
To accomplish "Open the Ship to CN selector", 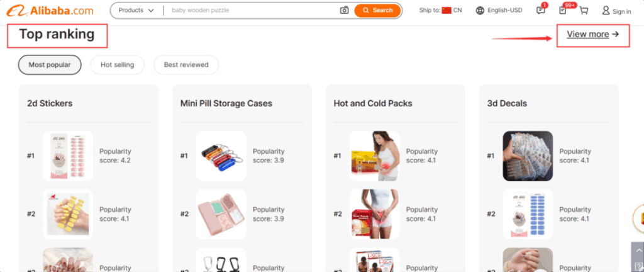I will (x=440, y=10).
